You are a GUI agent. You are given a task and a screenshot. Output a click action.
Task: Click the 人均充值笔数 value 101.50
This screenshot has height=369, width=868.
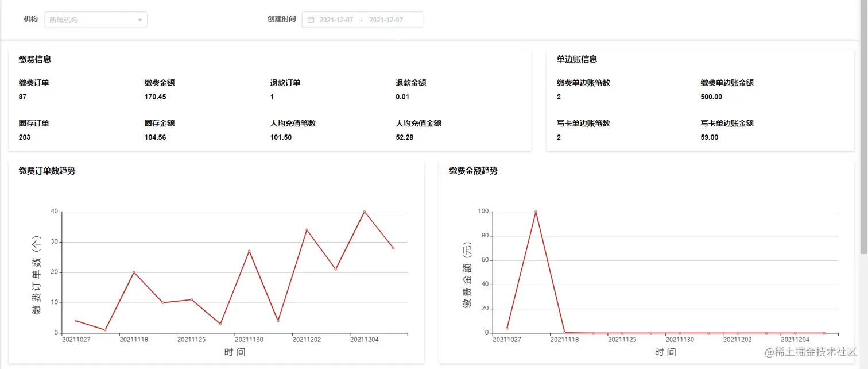tap(281, 137)
